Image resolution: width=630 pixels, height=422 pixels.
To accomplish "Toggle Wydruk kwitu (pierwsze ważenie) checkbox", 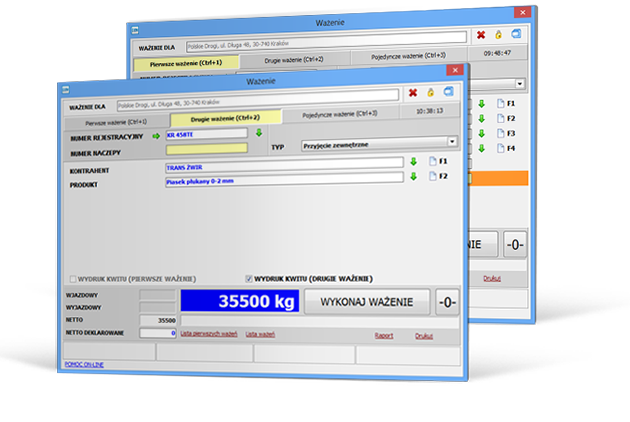I will click(72, 277).
